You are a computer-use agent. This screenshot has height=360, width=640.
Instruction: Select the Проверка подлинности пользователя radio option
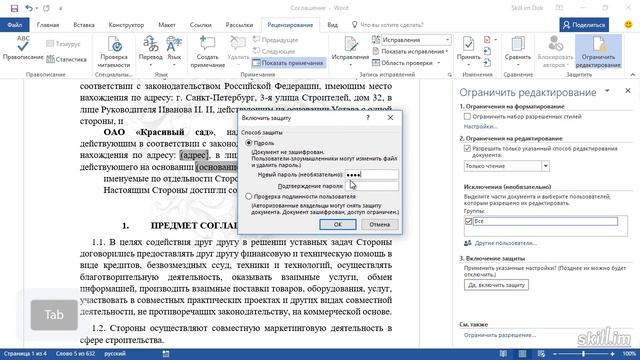pos(249,196)
